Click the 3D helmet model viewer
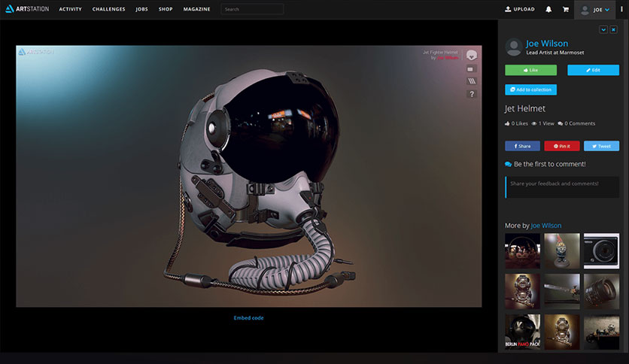 (249, 177)
